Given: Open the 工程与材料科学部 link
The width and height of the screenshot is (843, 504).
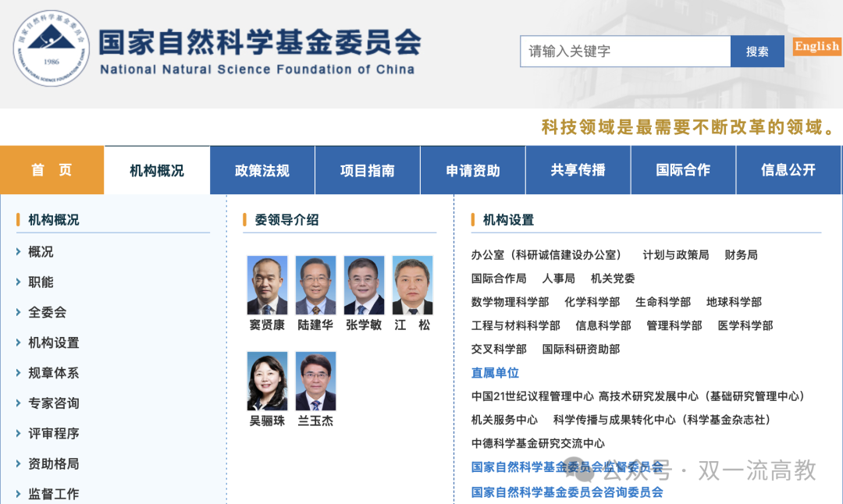Looking at the screenshot, I should click(x=516, y=325).
